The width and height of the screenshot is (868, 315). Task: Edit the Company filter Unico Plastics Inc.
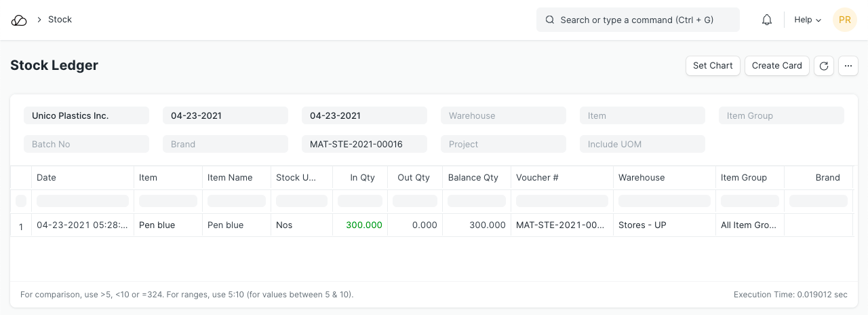tap(86, 116)
